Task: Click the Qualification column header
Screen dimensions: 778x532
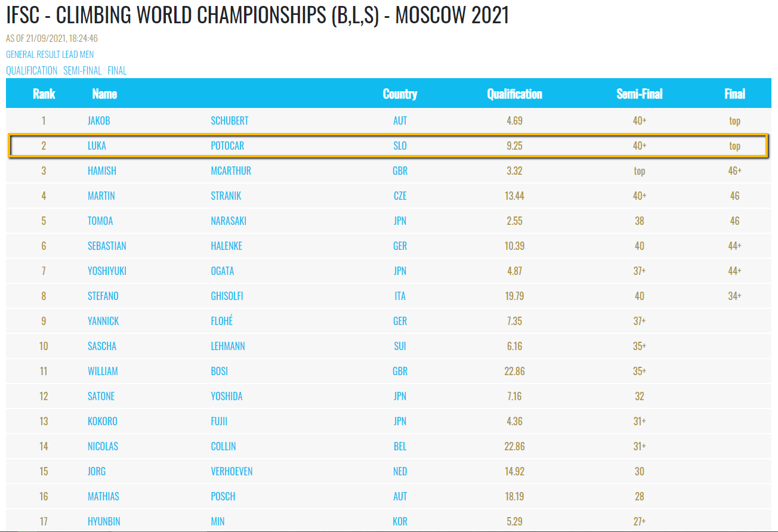Action: pos(514,94)
